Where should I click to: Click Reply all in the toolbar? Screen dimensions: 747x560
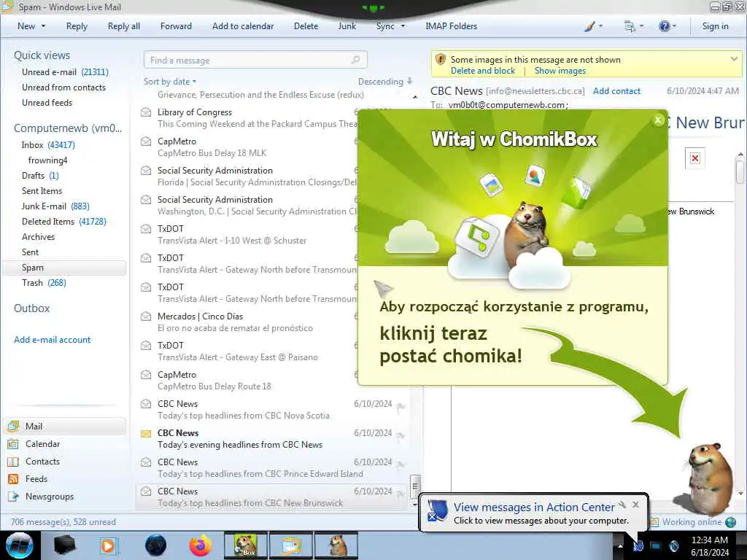[x=124, y=26]
